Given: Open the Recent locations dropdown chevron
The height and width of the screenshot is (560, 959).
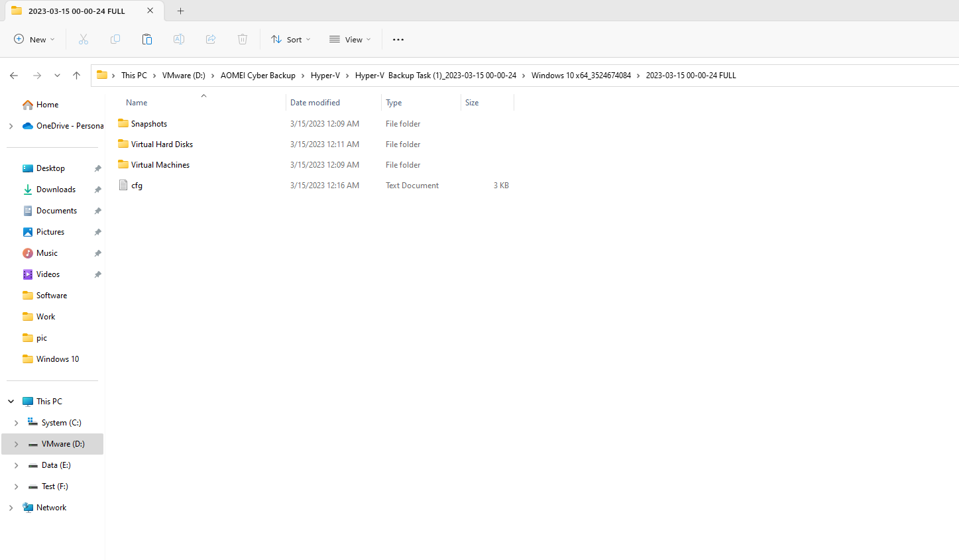Looking at the screenshot, I should 58,76.
